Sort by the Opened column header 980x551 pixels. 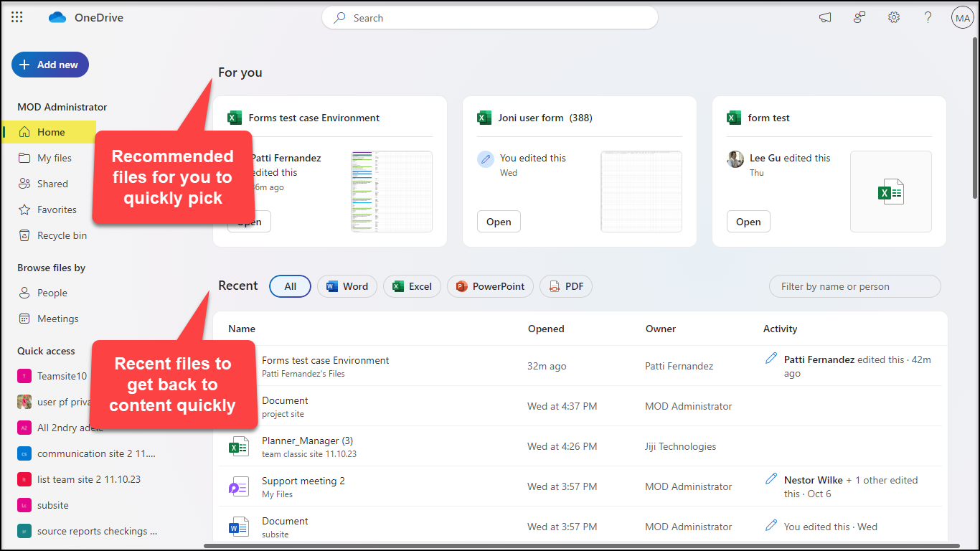click(546, 329)
